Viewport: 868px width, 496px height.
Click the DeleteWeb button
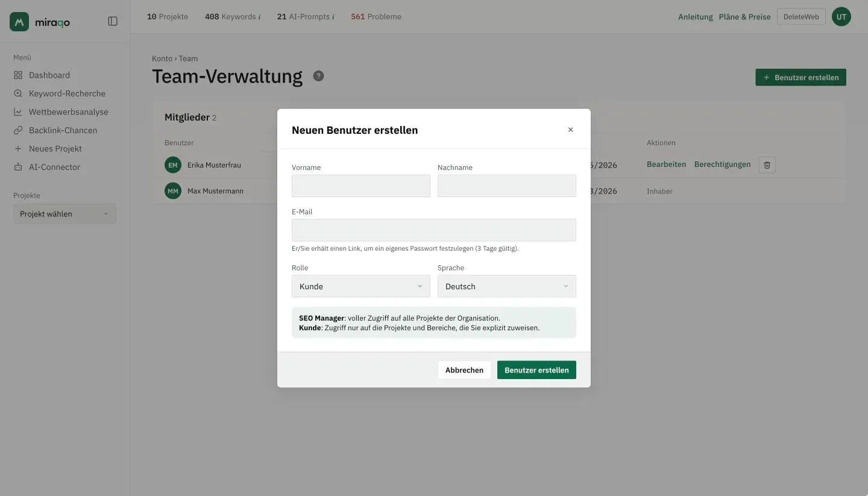click(801, 17)
